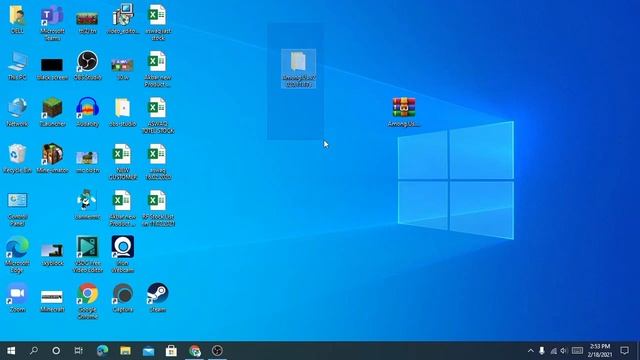The image size is (640, 360).
Task: Select the Minecraft skin character image
Action: (x=87, y=204)
